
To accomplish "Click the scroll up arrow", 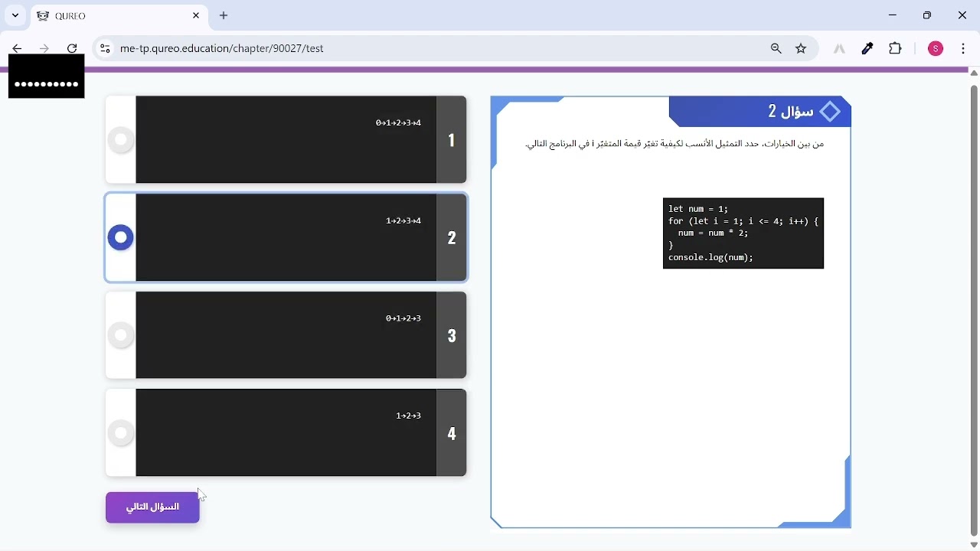I will pyautogui.click(x=975, y=73).
